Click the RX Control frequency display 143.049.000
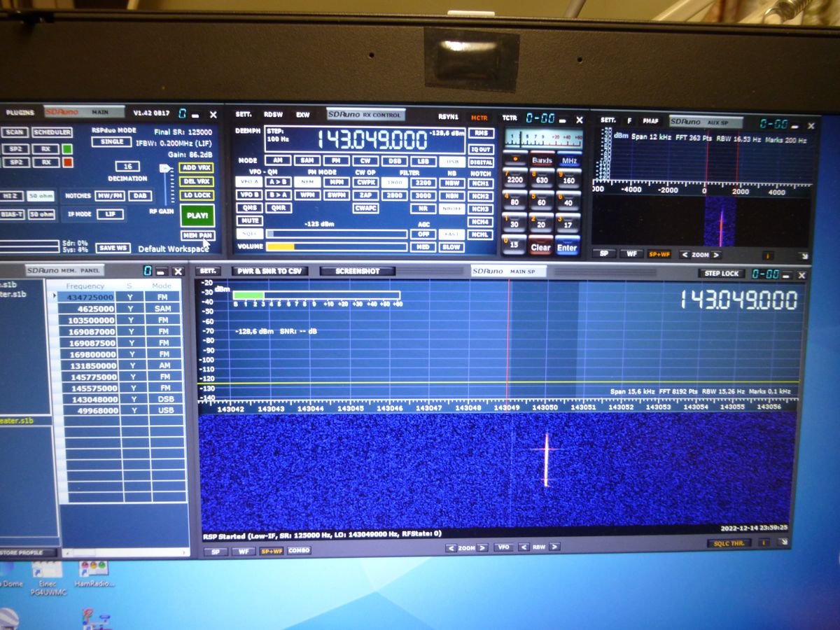 pyautogui.click(x=372, y=140)
